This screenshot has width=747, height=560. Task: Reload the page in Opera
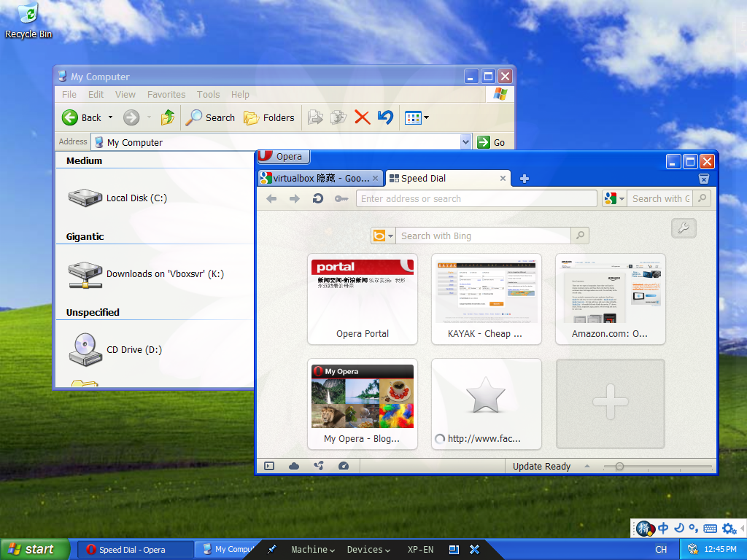[x=318, y=198]
